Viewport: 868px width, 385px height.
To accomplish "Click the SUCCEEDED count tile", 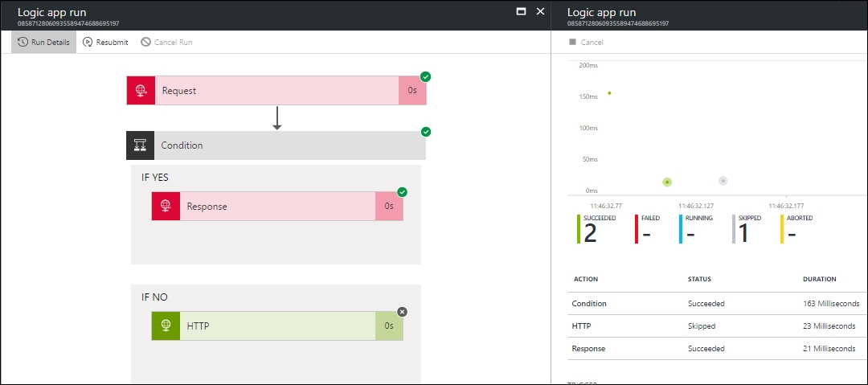I will coord(596,229).
